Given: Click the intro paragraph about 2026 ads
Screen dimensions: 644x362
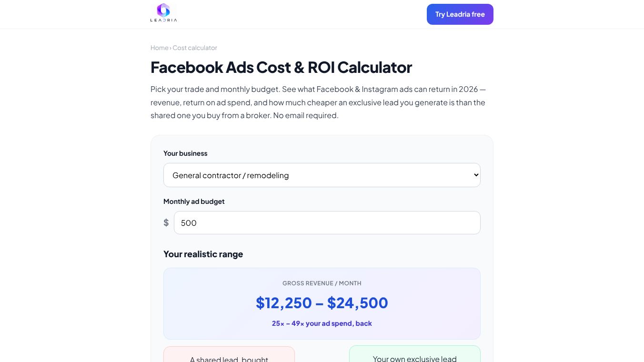Looking at the screenshot, I should click(x=318, y=102).
